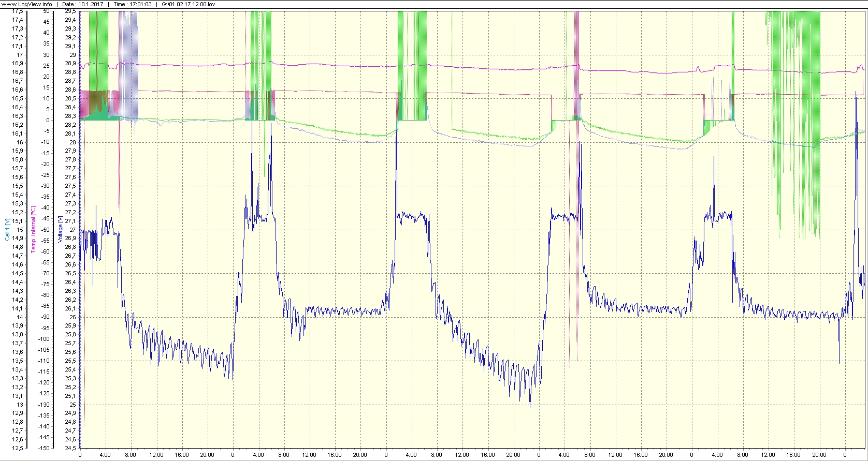The width and height of the screenshot is (868, 461).
Task: Click the 25,5 tick on Voltage axis
Action: 70,361
